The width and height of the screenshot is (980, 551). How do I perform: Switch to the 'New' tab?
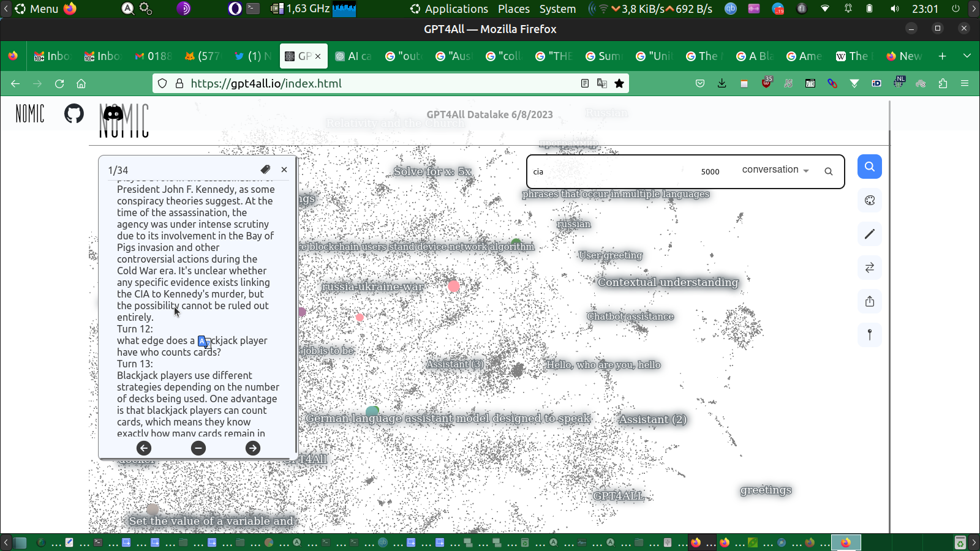pos(903,56)
